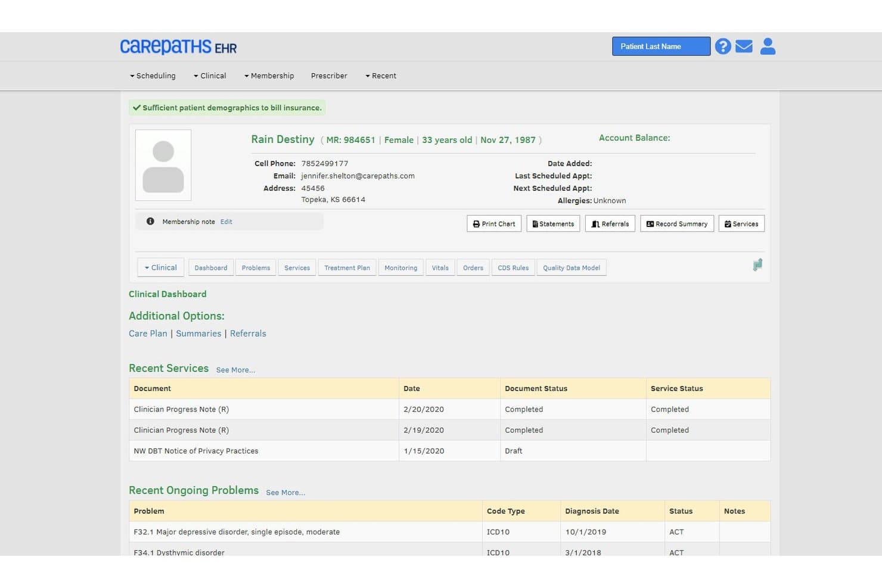Expand the Membership menu

(x=269, y=76)
